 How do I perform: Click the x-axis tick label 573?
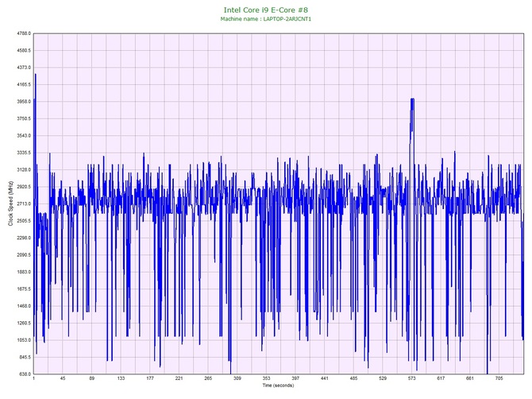pos(411,378)
